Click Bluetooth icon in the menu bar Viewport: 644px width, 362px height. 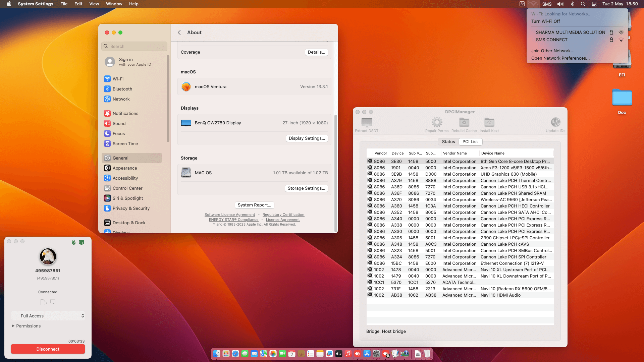pyautogui.click(x=573, y=4)
